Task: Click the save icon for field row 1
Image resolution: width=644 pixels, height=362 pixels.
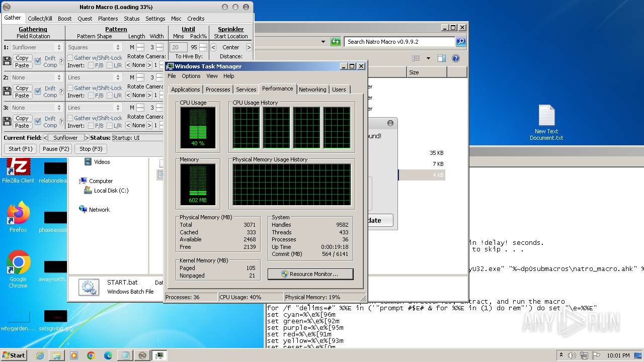Action: pos(7,61)
